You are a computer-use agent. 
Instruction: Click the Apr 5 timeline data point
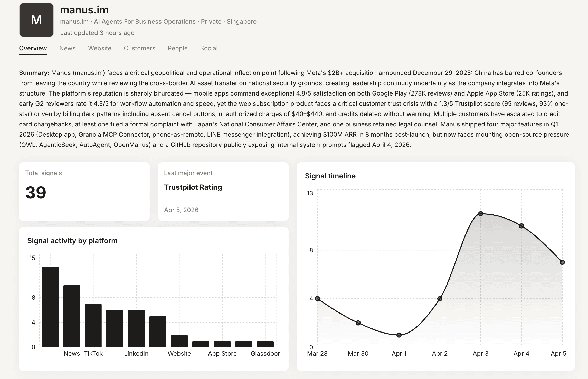562,262
